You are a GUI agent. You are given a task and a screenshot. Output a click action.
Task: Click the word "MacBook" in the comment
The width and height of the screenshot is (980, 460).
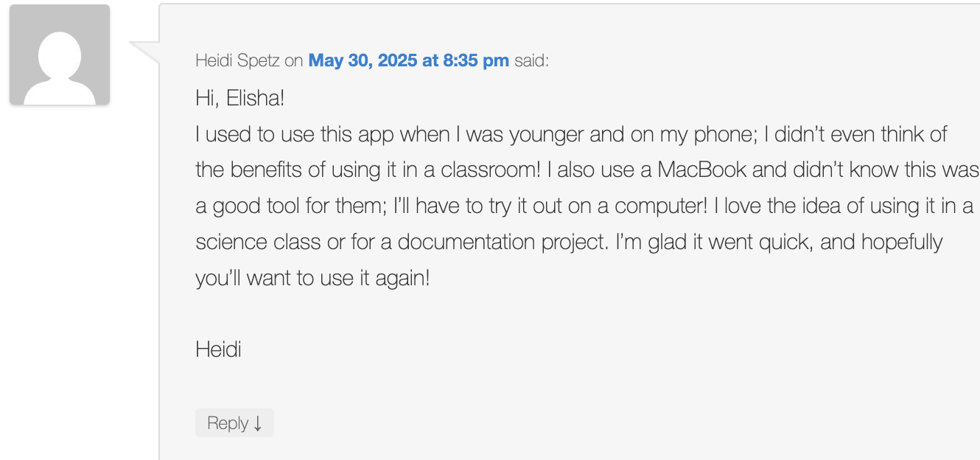tap(702, 170)
